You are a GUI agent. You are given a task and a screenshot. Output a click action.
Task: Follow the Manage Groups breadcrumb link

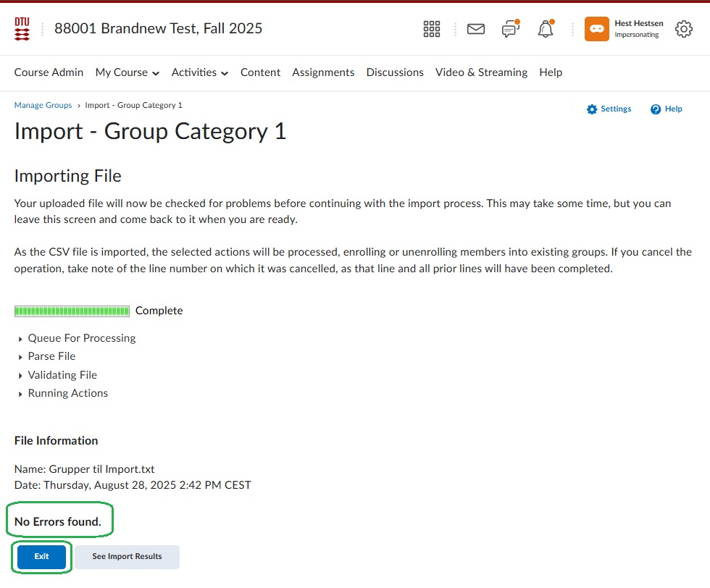pos(43,105)
